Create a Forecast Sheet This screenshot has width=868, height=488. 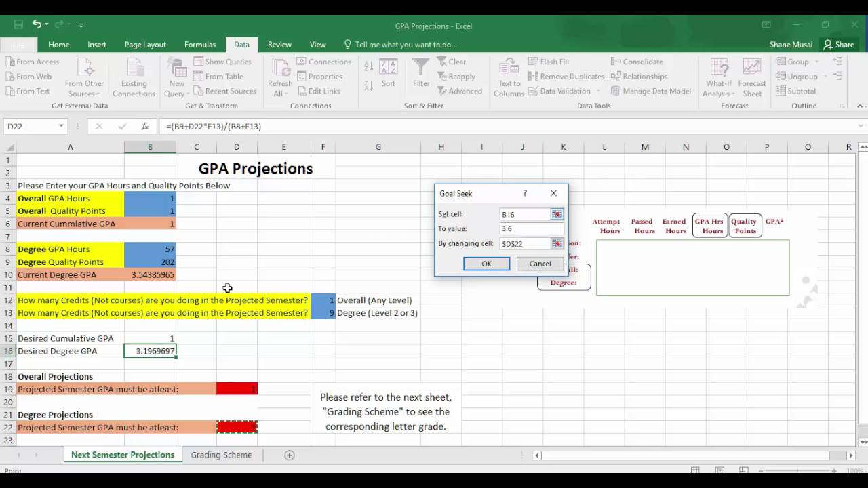point(752,77)
